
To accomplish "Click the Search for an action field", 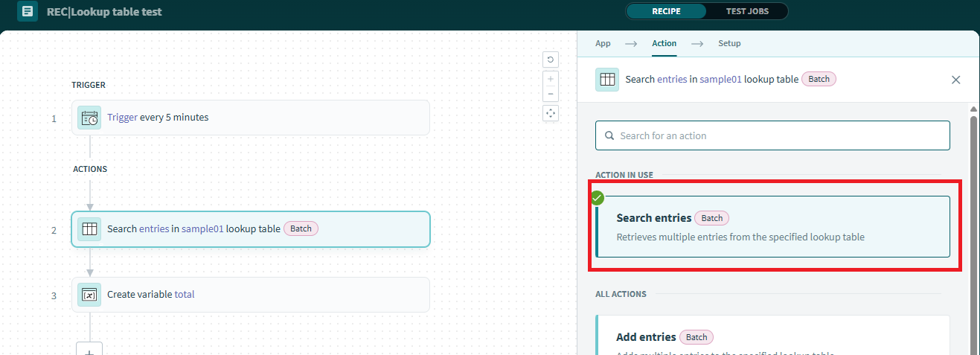I will 772,135.
